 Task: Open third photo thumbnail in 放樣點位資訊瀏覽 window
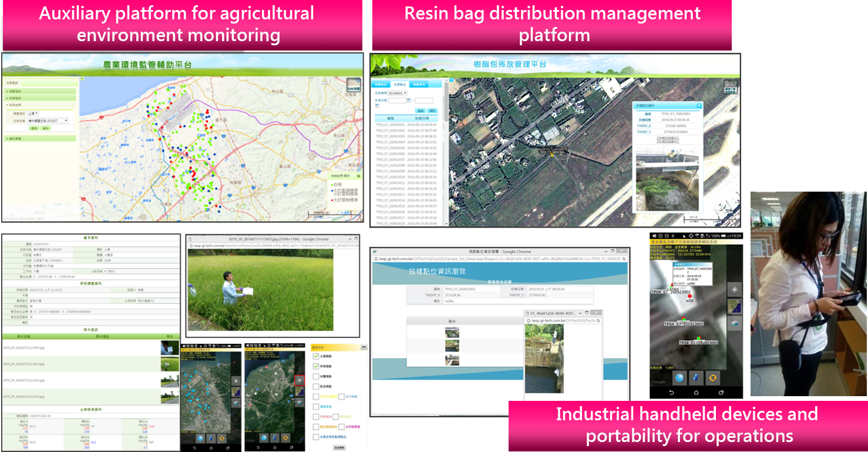[x=452, y=360]
